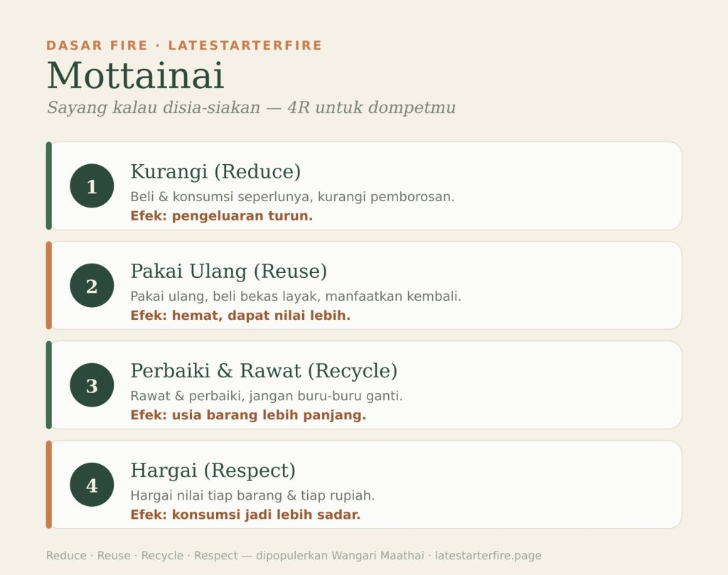The image size is (728, 575).
Task: Click "Efek: usia barang lebih panjang." line
Action: tap(248, 415)
